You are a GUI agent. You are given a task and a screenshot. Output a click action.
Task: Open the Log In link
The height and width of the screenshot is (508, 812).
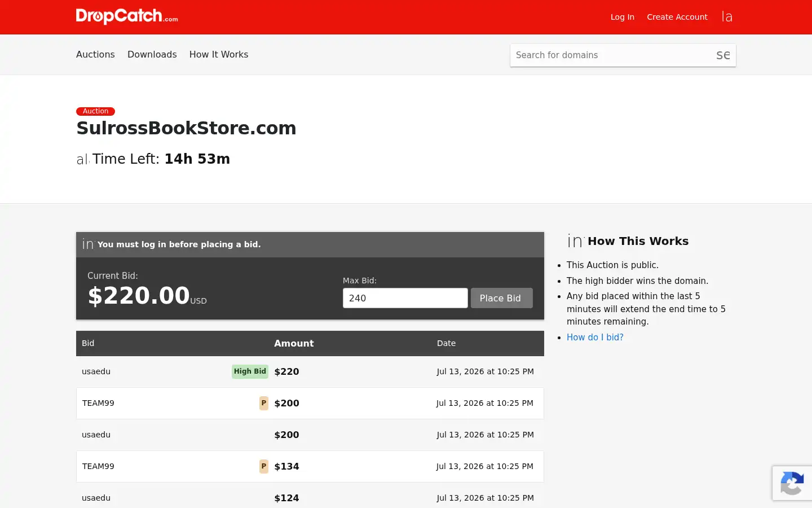[x=622, y=17]
